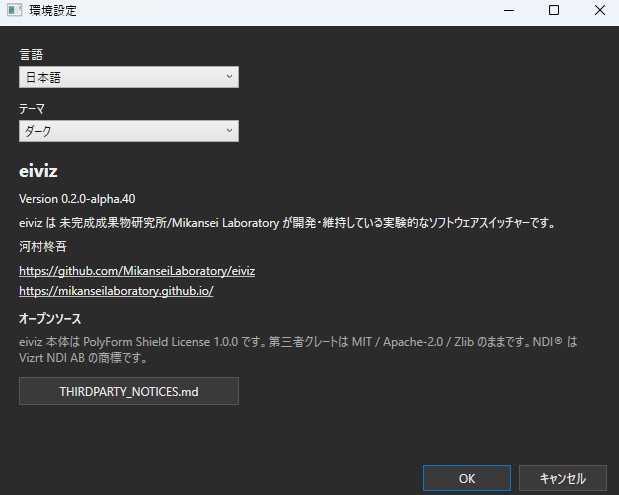Minimize the 環境設定 window
Image resolution: width=619 pixels, height=495 pixels.
coord(509,10)
